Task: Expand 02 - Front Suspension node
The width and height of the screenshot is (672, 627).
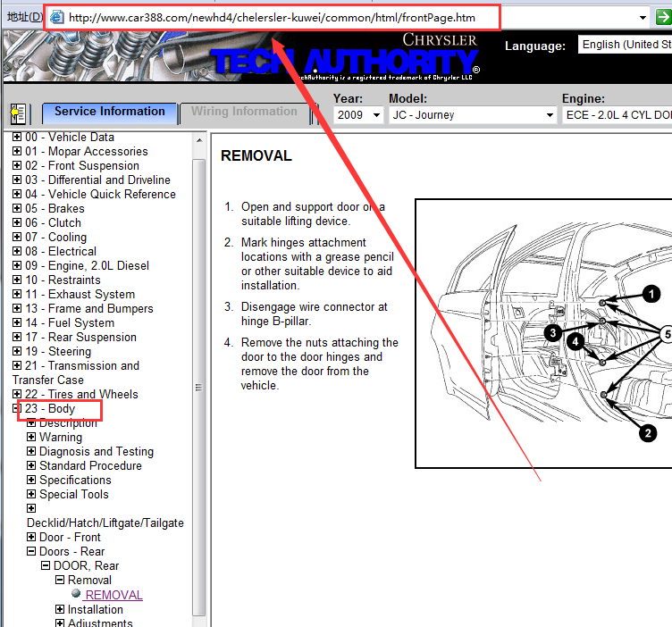Action: coord(17,165)
